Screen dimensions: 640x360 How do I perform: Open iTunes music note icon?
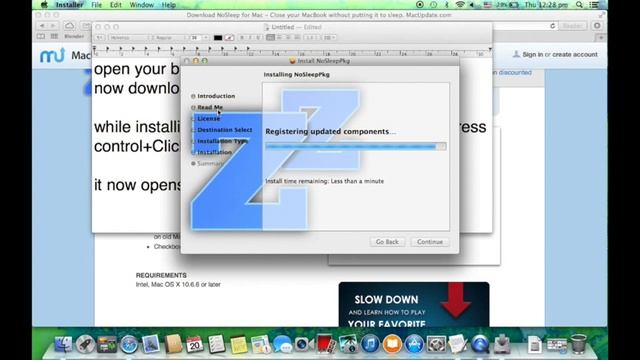click(370, 344)
